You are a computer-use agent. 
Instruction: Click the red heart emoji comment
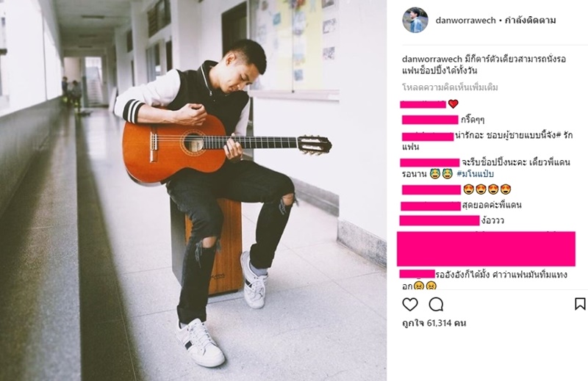point(453,104)
